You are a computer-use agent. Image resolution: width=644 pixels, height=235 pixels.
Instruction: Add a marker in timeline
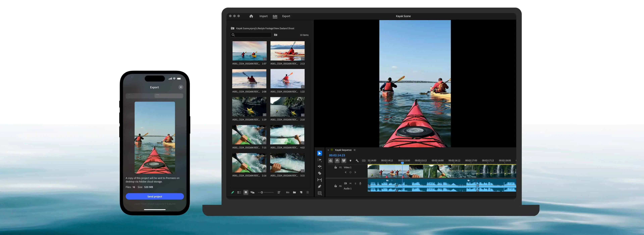coord(350,161)
